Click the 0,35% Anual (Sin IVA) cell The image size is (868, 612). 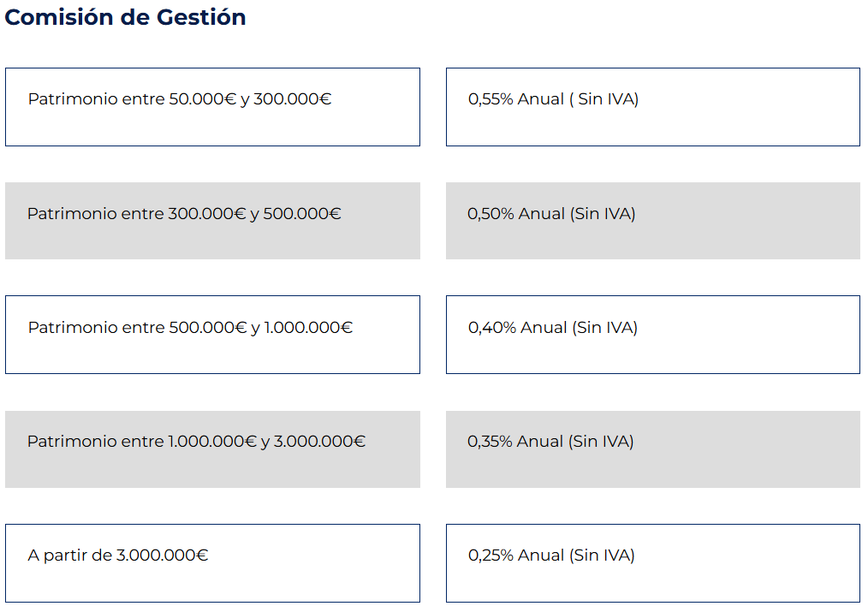(653, 449)
